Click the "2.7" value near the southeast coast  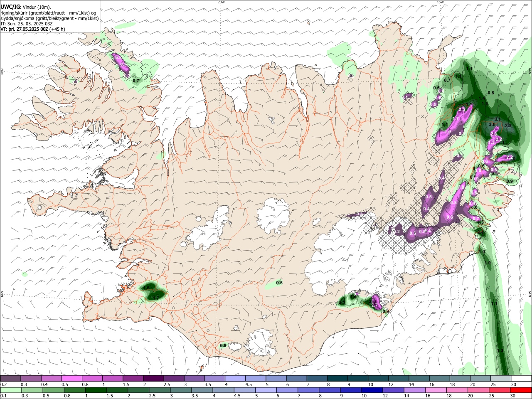tap(374, 305)
